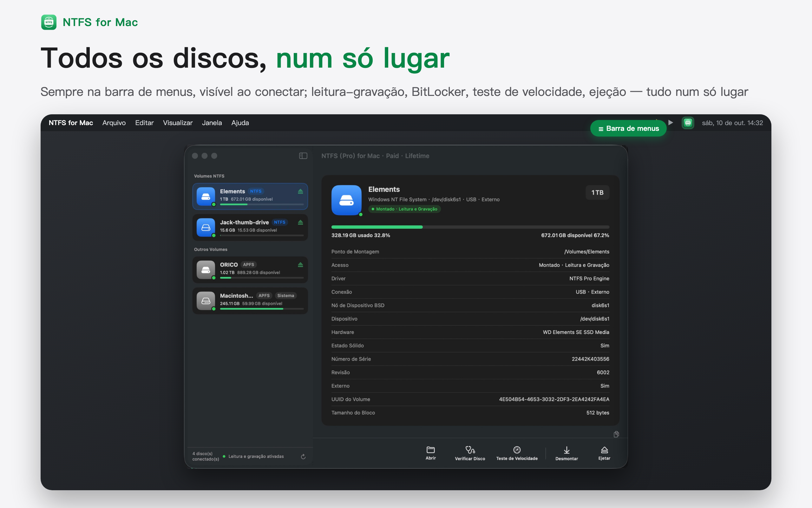
Task: Toggle the sidebar panel icon
Action: point(303,156)
